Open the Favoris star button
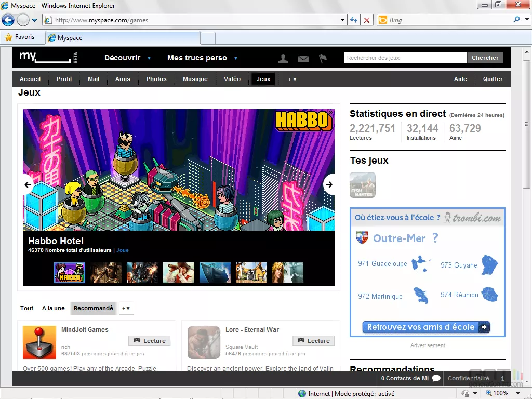 tap(20, 37)
